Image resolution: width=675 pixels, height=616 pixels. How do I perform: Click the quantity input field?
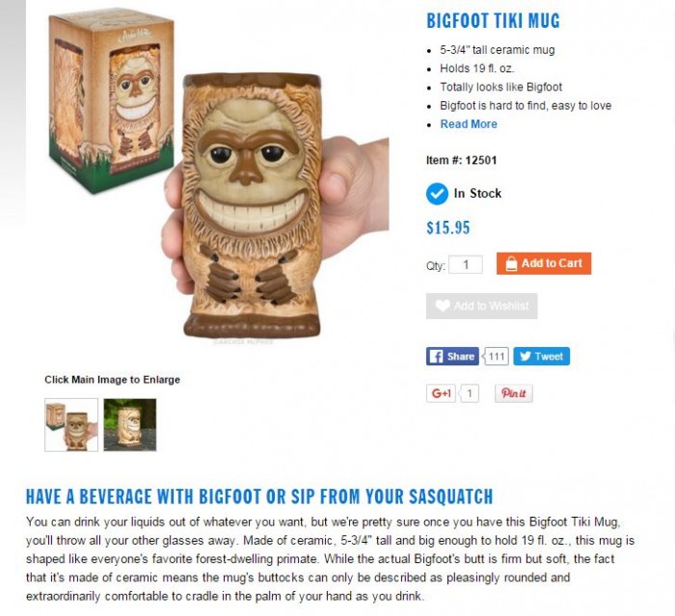466,265
